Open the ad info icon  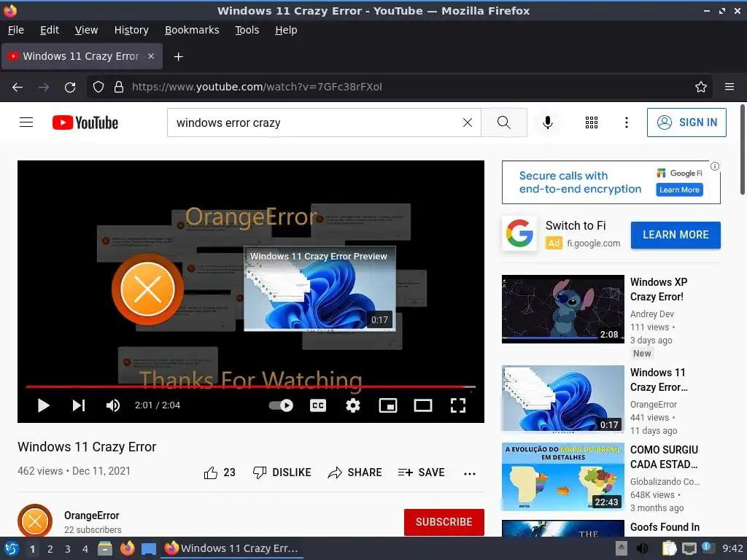[x=715, y=166]
